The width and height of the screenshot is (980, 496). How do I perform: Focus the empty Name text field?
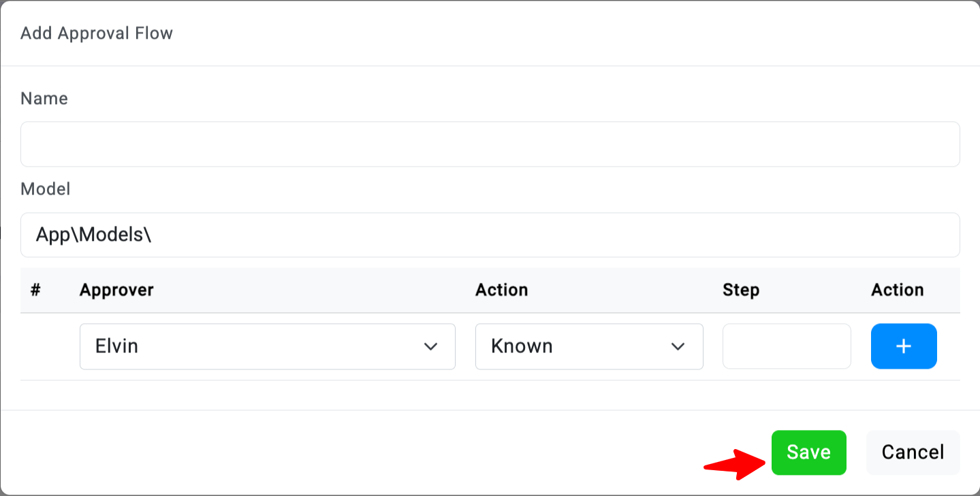coord(490,144)
